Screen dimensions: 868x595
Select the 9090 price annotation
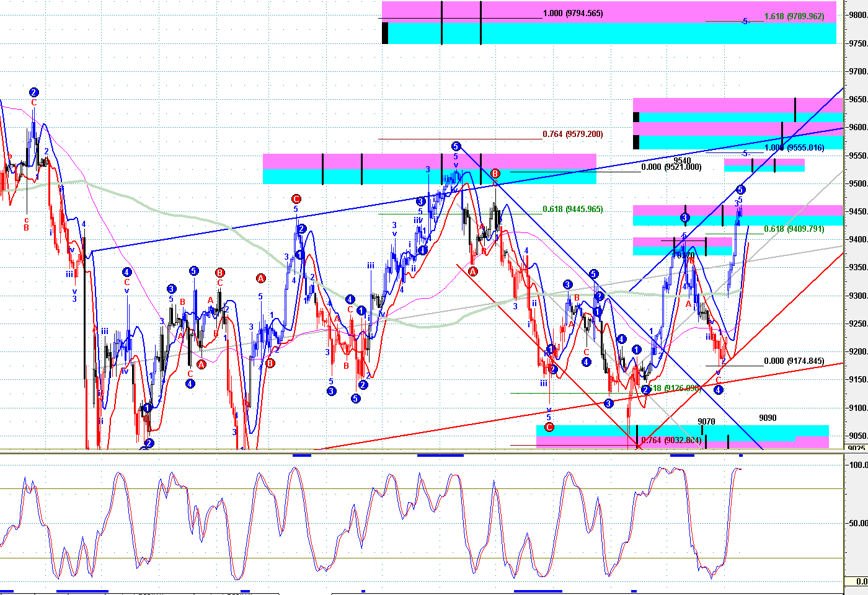tap(768, 418)
